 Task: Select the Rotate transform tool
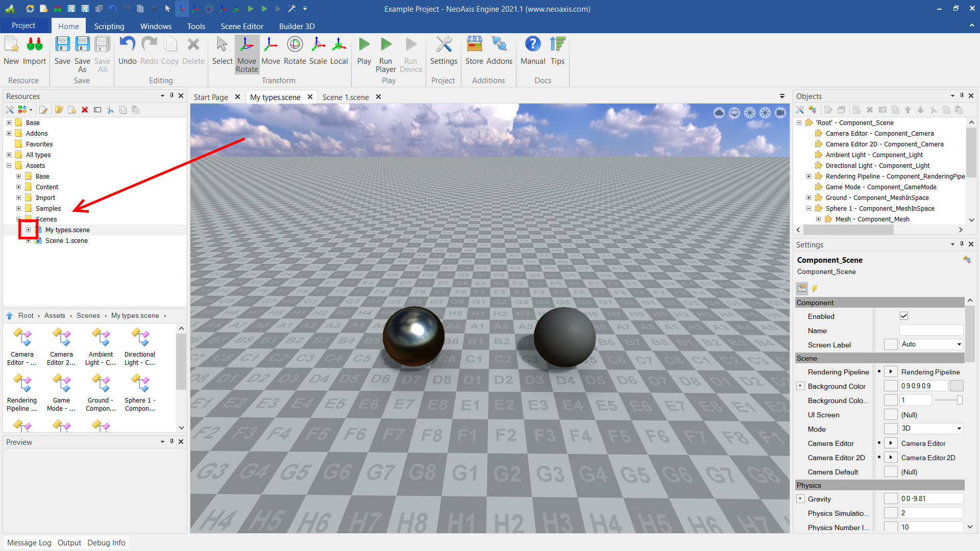point(295,51)
